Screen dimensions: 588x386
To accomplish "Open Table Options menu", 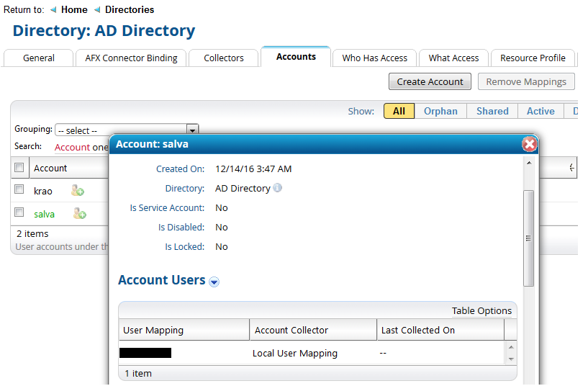I will [x=481, y=311].
